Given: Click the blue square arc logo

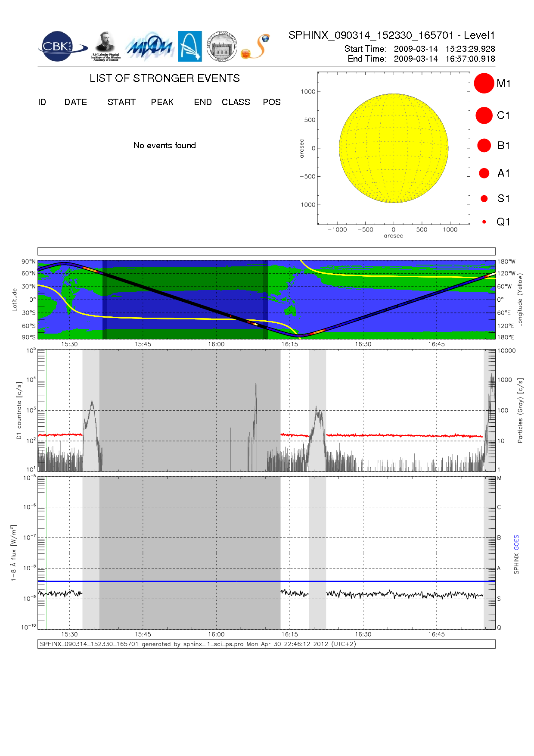Looking at the screenshot, I should point(190,46).
